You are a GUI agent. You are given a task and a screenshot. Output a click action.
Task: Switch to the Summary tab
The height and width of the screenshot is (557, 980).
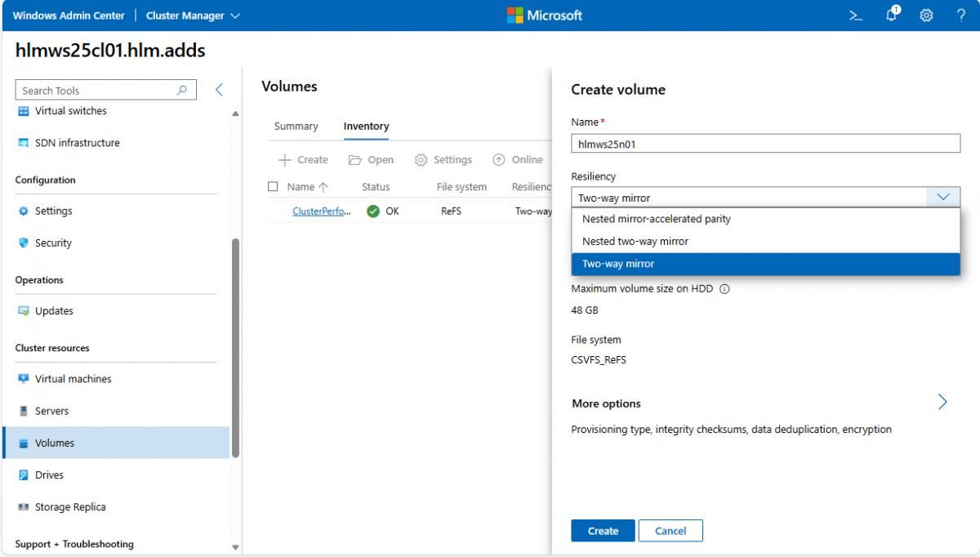click(296, 127)
